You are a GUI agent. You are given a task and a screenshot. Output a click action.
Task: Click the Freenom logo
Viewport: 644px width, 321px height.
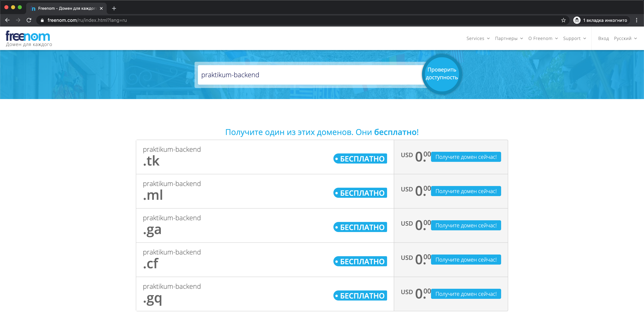coord(28,36)
